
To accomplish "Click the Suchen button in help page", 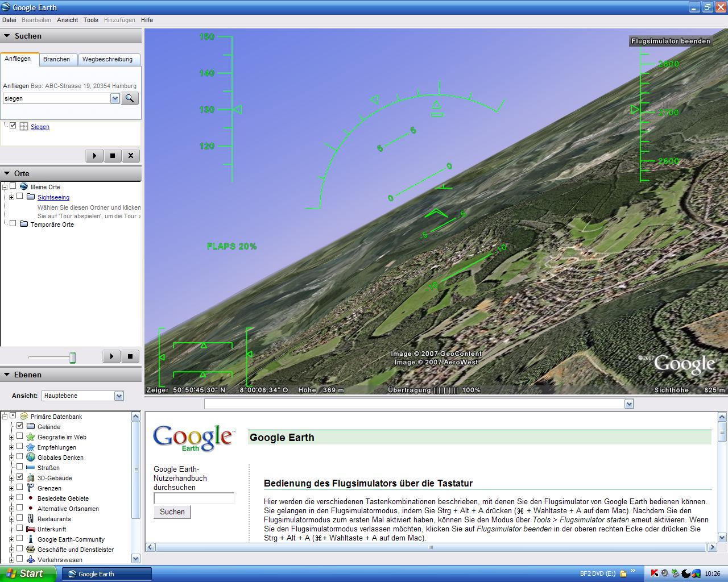I will [x=172, y=512].
